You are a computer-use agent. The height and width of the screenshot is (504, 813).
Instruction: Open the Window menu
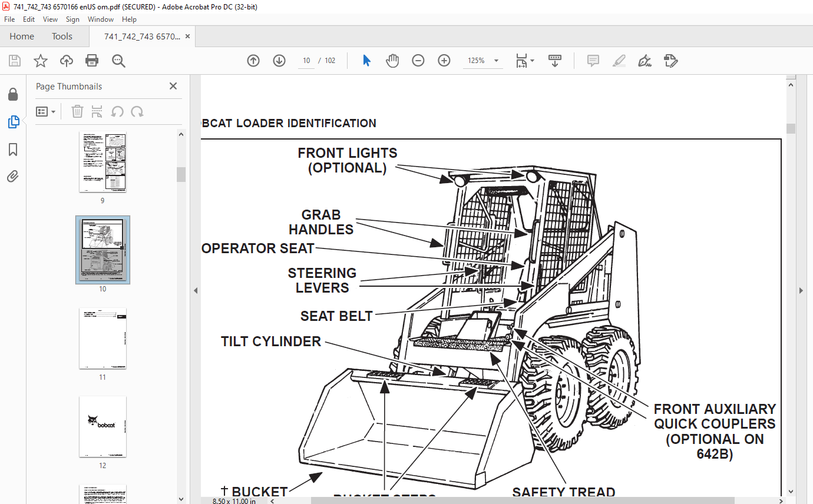(101, 19)
